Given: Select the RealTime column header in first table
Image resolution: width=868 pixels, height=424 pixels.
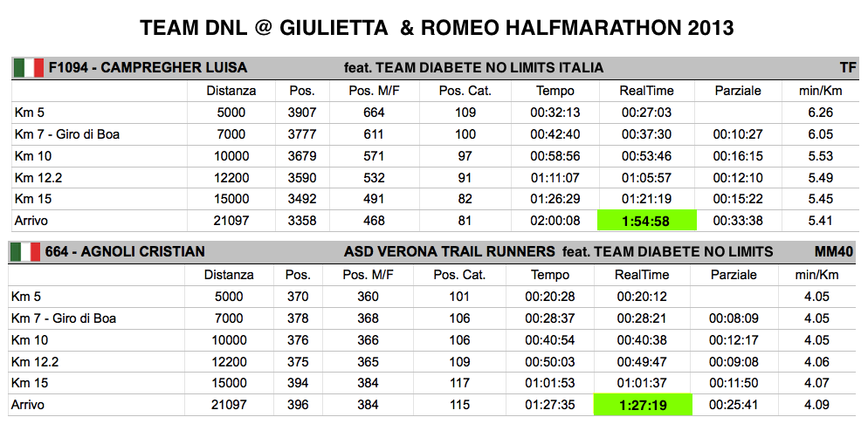Looking at the screenshot, I should click(x=646, y=91).
